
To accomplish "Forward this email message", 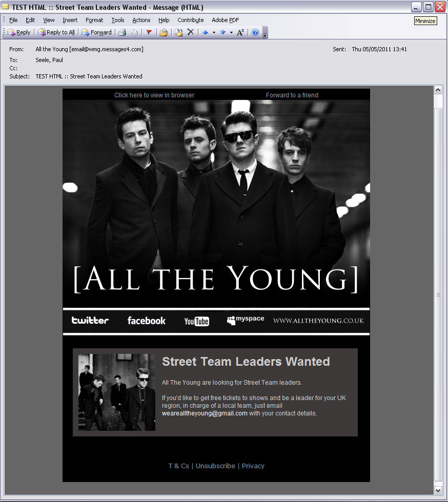I will 97,32.
